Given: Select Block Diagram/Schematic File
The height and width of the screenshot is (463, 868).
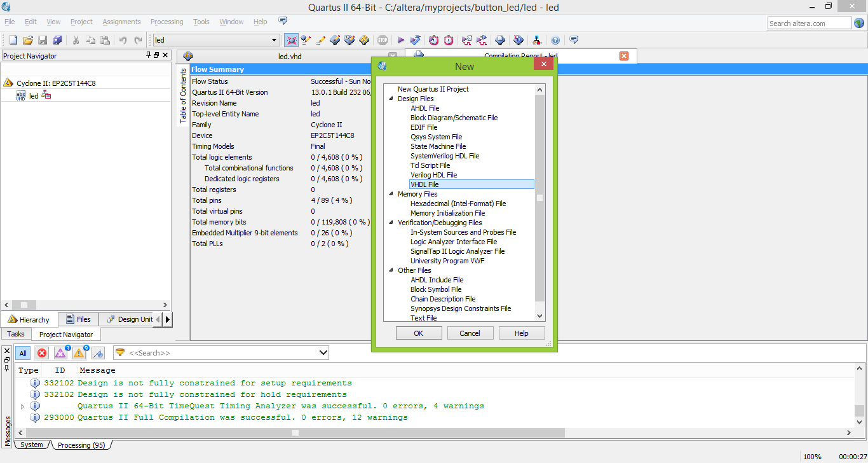Looking at the screenshot, I should (454, 118).
